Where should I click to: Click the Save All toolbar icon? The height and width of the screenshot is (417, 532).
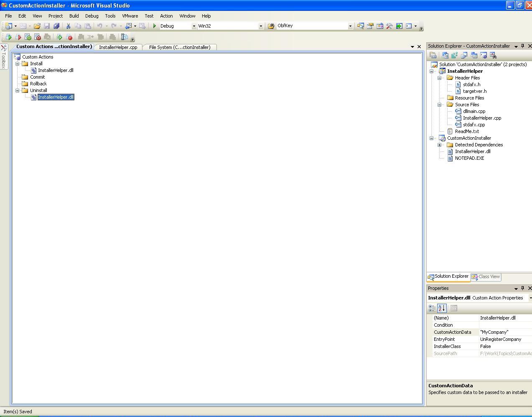(x=56, y=26)
